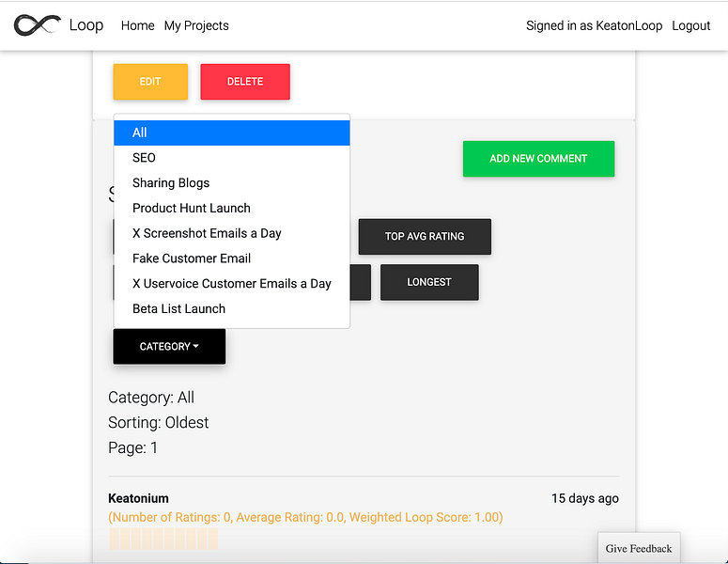Sort by Top Avg Rating
728x564 pixels.
[425, 237]
